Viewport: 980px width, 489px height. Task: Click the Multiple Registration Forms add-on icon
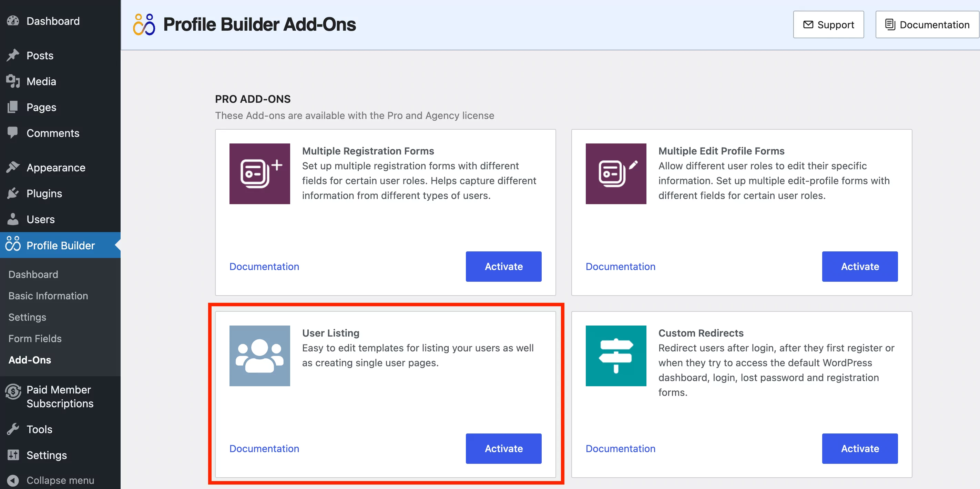260,174
